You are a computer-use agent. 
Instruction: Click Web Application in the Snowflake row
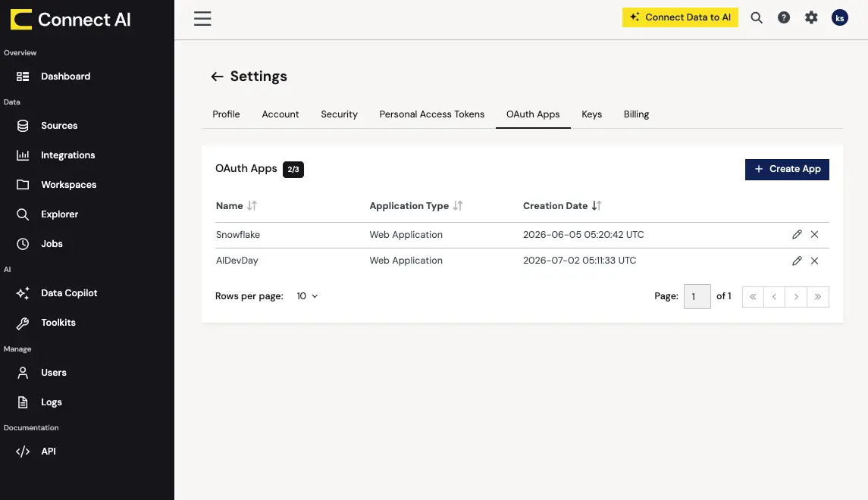(406, 235)
